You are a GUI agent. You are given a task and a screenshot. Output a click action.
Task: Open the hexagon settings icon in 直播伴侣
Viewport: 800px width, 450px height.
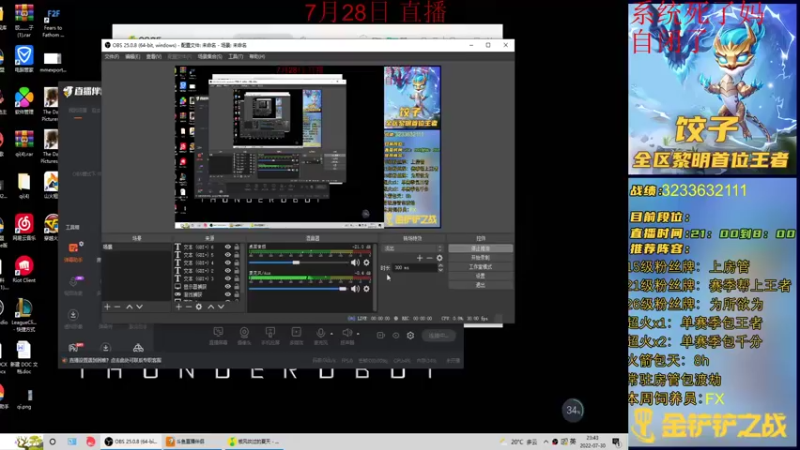click(410, 335)
